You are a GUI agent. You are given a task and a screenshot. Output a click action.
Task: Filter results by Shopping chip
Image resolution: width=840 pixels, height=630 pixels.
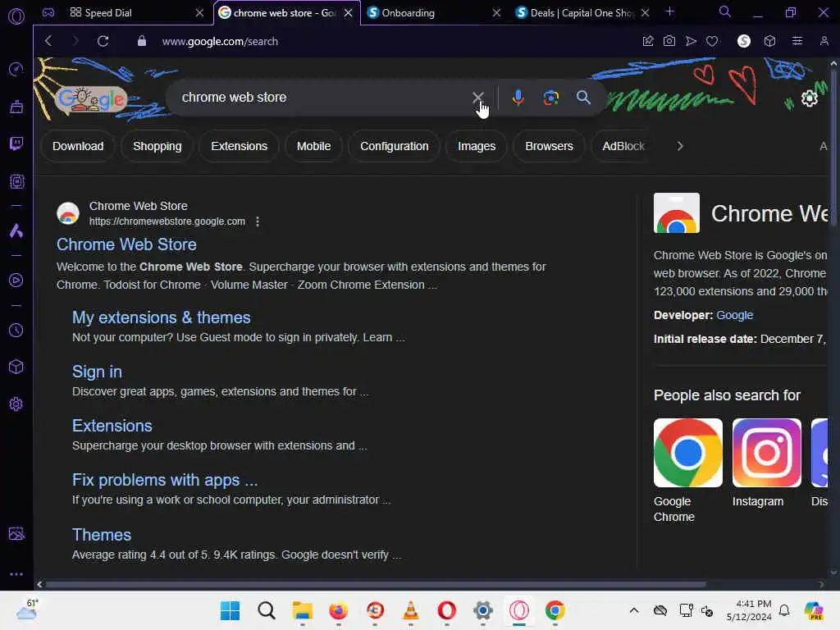[x=157, y=146]
